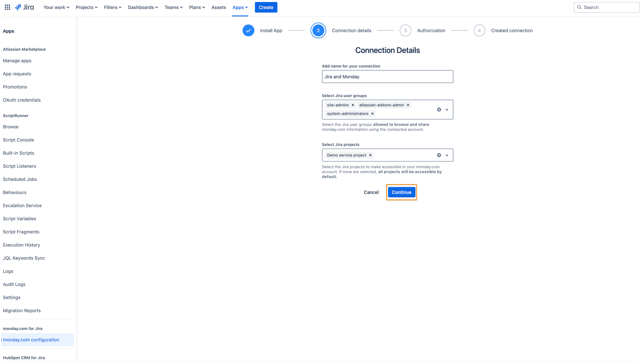Click the Connection details step label
The height and width of the screenshot is (363, 644).
(x=352, y=31)
